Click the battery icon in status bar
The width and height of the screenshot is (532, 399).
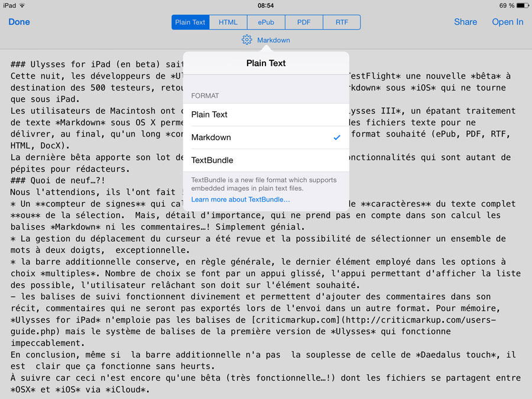coord(523,5)
